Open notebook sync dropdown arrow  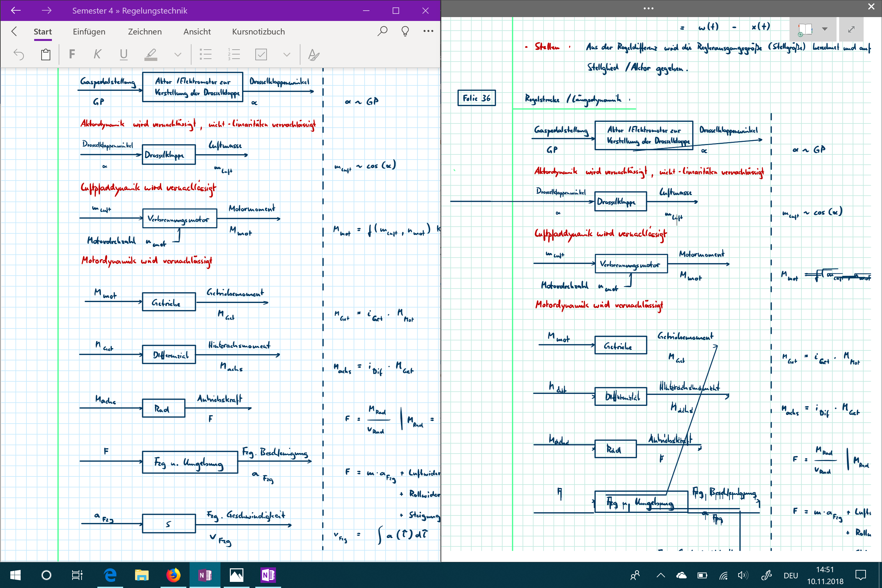pyautogui.click(x=825, y=29)
